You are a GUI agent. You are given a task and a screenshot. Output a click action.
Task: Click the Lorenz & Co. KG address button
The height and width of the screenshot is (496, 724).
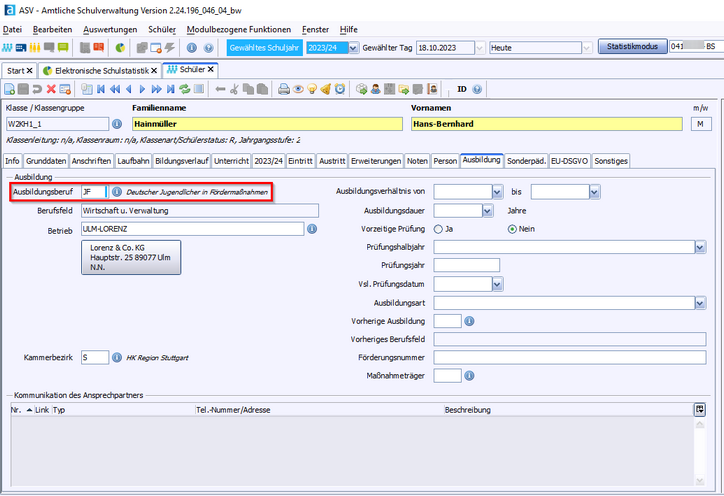click(x=131, y=257)
